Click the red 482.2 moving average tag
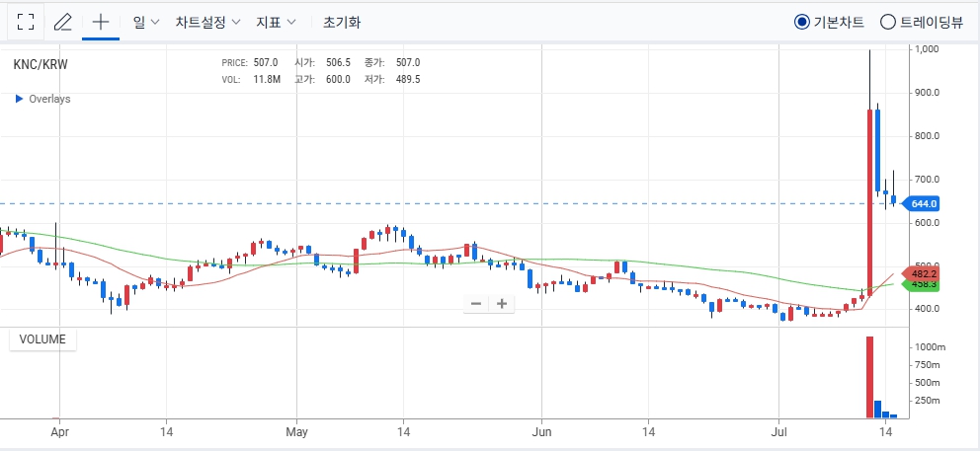The width and height of the screenshot is (980, 451). pyautogui.click(x=920, y=273)
